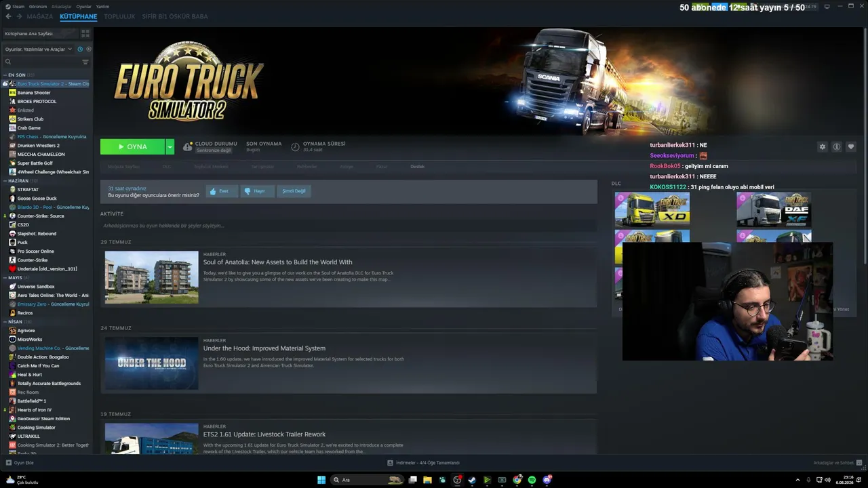Viewport: 868px width, 488px height.
Task: Select the Hearts of Iron IV icon
Action: (x=12, y=409)
